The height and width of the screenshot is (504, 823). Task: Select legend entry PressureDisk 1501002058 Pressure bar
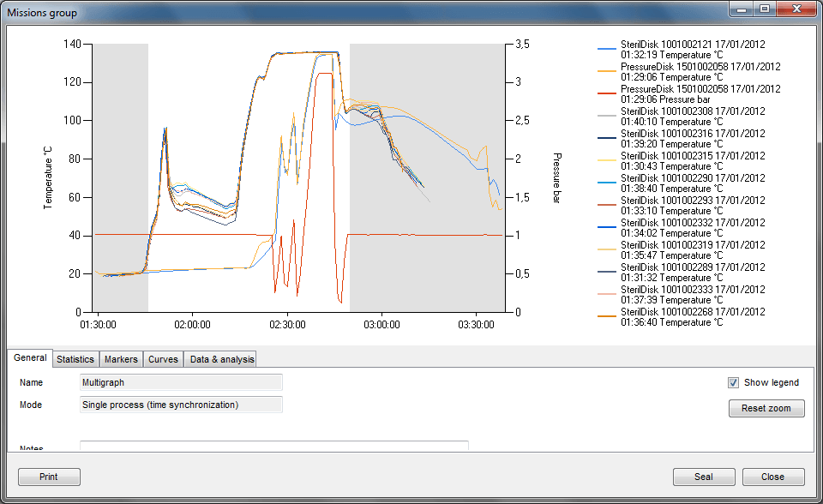tap(694, 93)
